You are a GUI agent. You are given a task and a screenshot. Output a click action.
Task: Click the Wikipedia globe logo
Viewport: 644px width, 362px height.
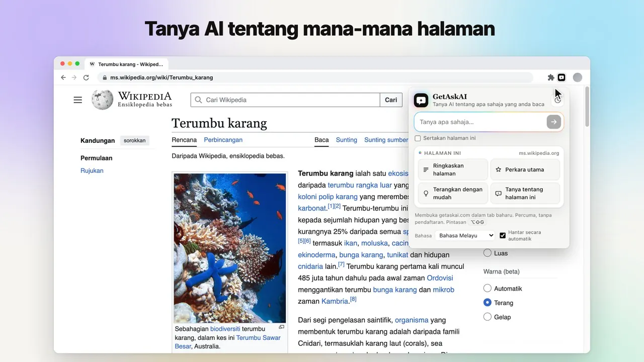(x=102, y=100)
